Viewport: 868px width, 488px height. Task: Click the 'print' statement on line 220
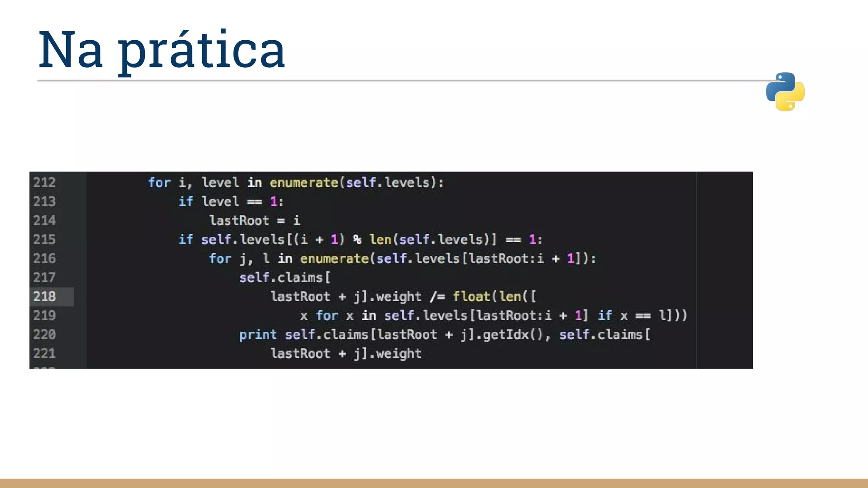click(x=258, y=335)
